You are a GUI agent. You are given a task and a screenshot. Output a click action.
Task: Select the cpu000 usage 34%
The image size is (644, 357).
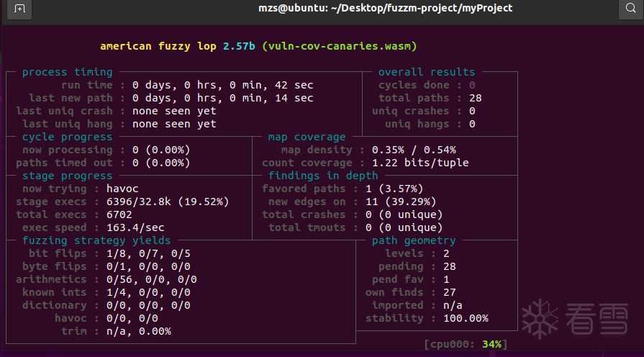[x=491, y=344]
